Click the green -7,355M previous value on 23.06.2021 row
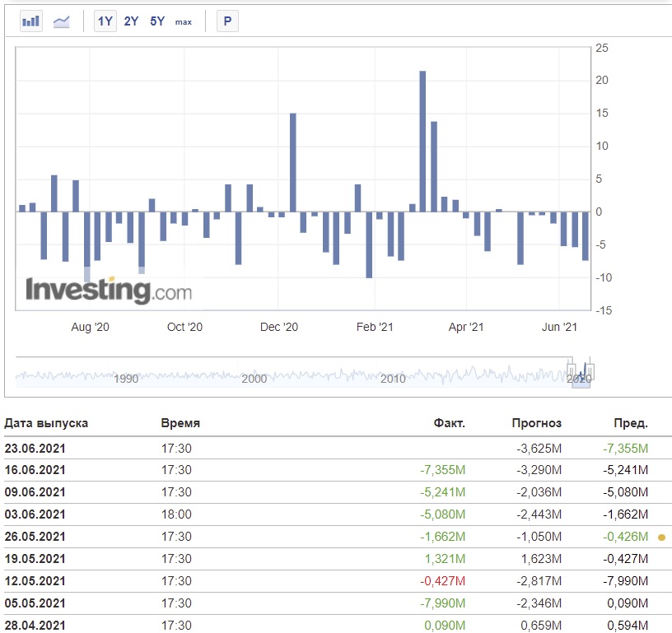Screen dimensions: 672x633 point(625,449)
